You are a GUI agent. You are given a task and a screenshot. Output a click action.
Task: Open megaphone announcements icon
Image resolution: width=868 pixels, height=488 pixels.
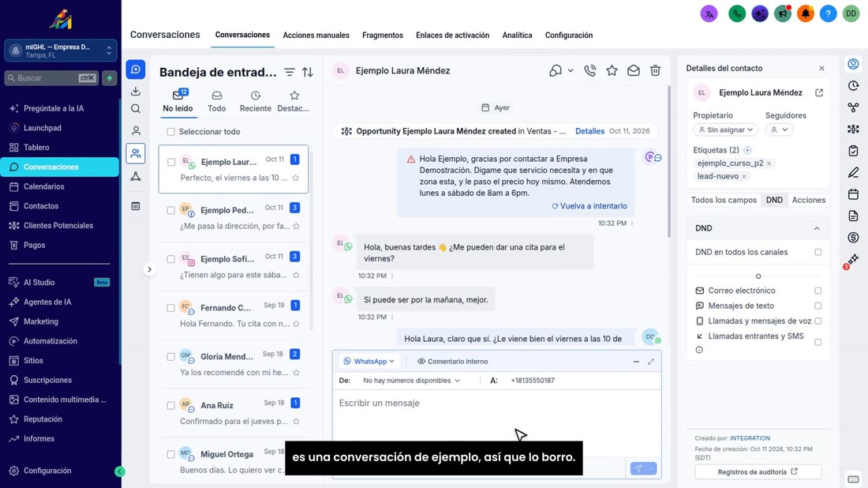(783, 14)
